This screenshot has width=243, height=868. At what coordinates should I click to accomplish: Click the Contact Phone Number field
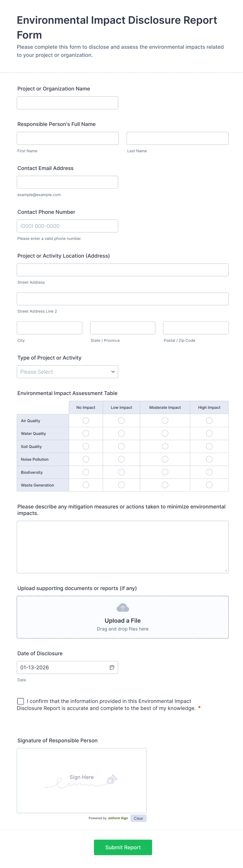(67, 226)
